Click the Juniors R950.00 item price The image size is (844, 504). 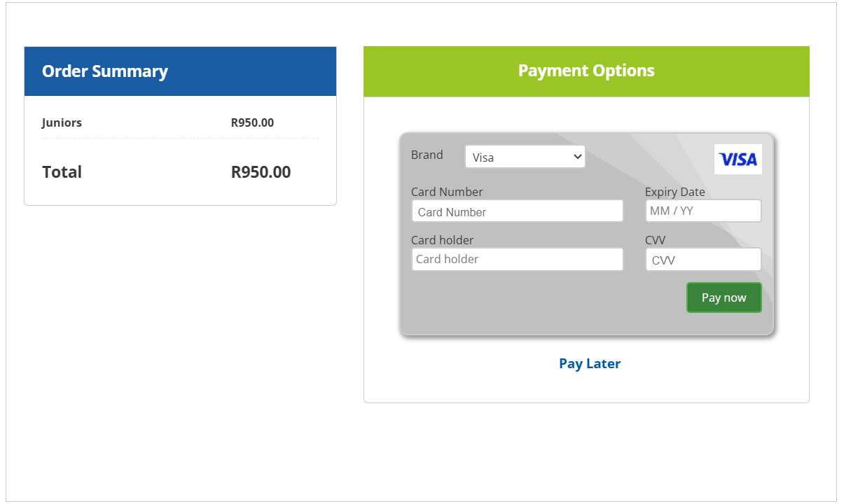252,122
